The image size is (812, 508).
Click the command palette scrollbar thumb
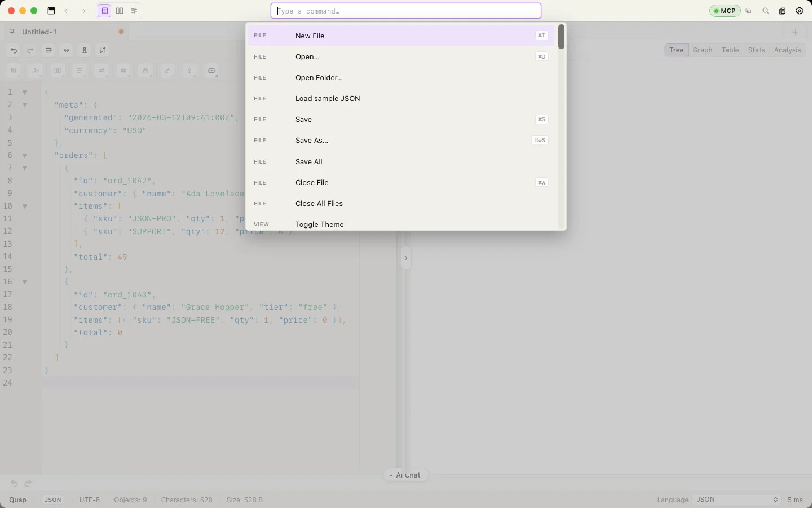coord(562,37)
